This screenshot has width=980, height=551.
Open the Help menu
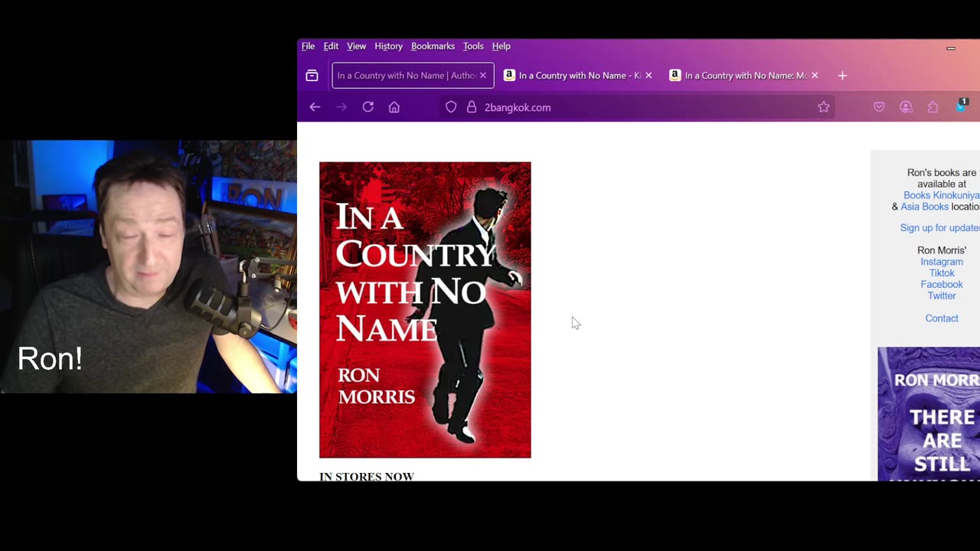click(501, 46)
